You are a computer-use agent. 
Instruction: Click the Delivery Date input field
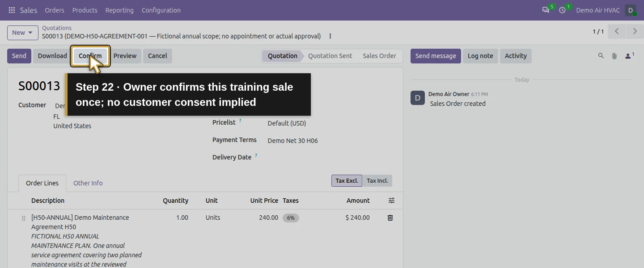click(x=329, y=157)
